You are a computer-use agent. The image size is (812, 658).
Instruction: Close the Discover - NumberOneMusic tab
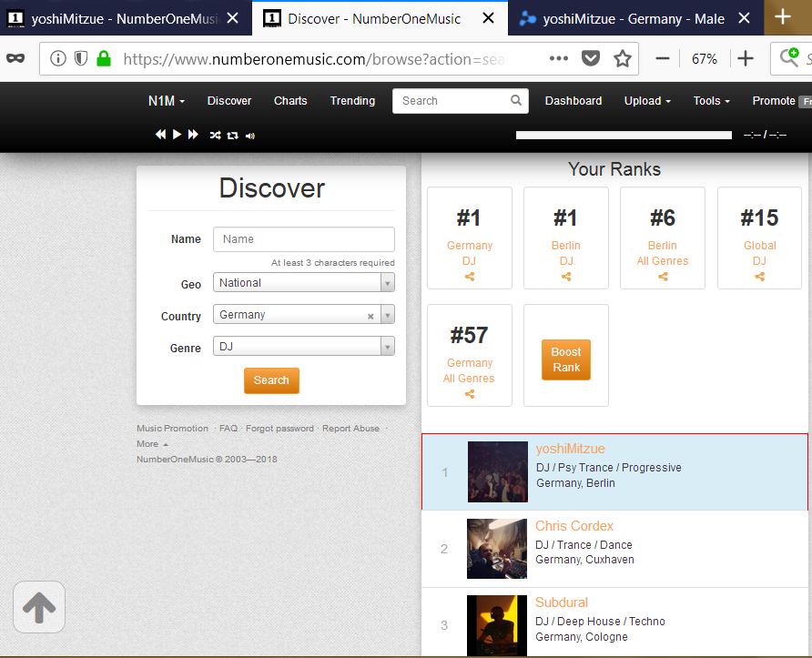pyautogui.click(x=488, y=18)
